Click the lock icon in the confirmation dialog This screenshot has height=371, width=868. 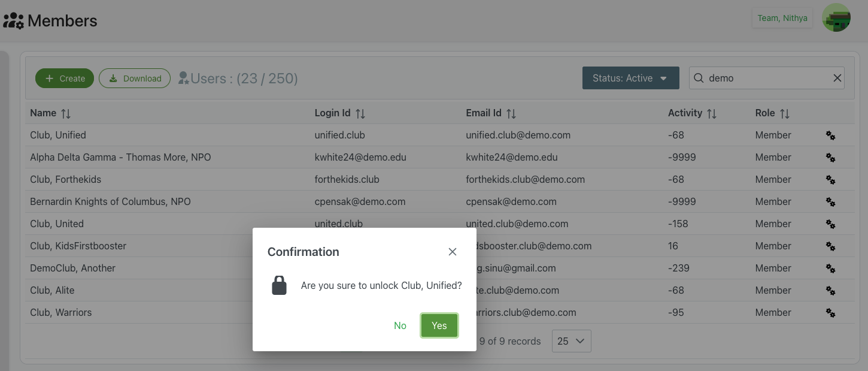[x=279, y=285]
